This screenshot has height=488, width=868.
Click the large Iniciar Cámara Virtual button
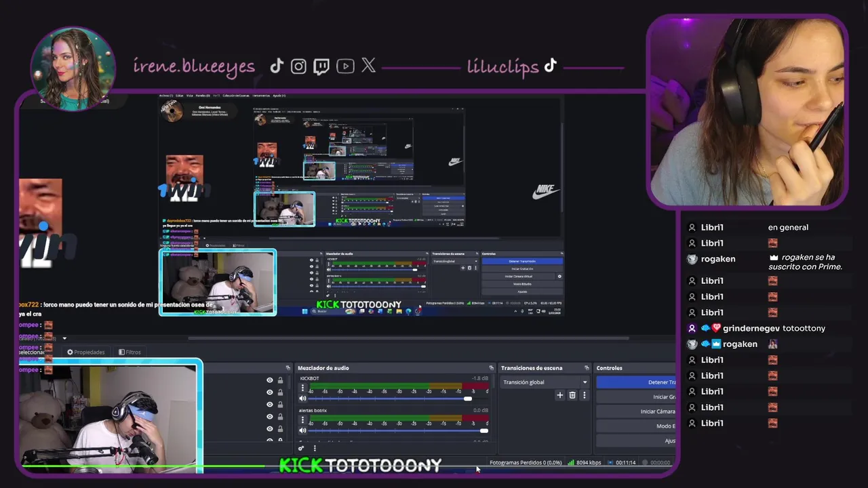click(x=636, y=411)
